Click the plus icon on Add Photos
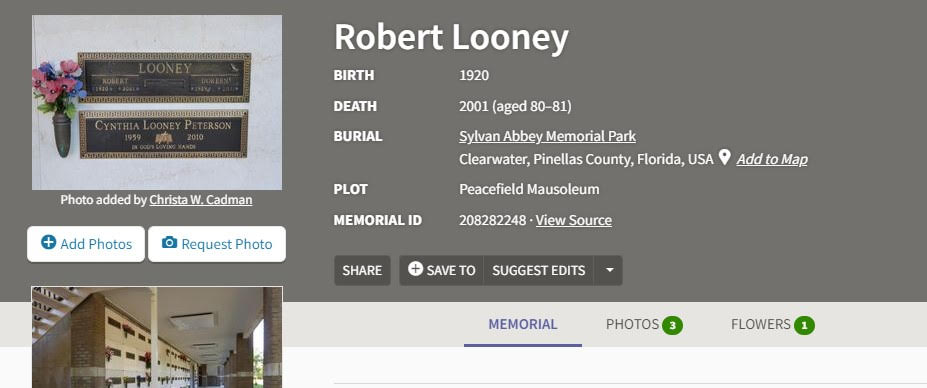 (48, 242)
